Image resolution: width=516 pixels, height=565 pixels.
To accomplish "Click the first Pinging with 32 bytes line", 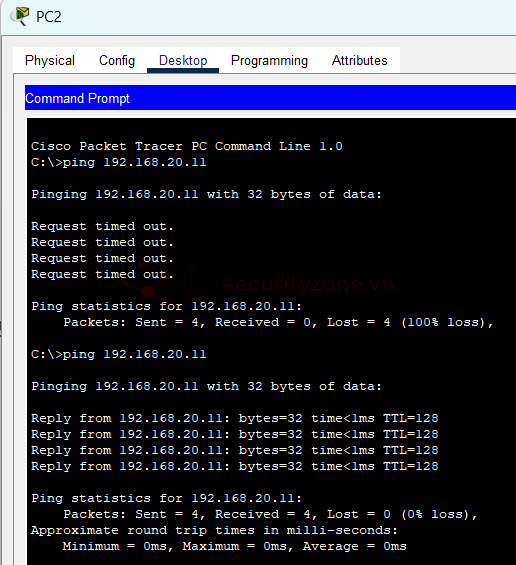I will 206,194.
